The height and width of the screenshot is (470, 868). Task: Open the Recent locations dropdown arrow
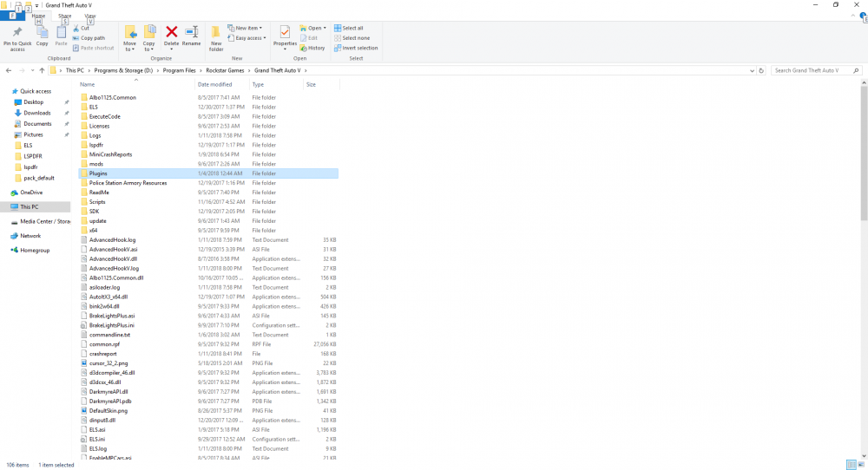click(32, 71)
